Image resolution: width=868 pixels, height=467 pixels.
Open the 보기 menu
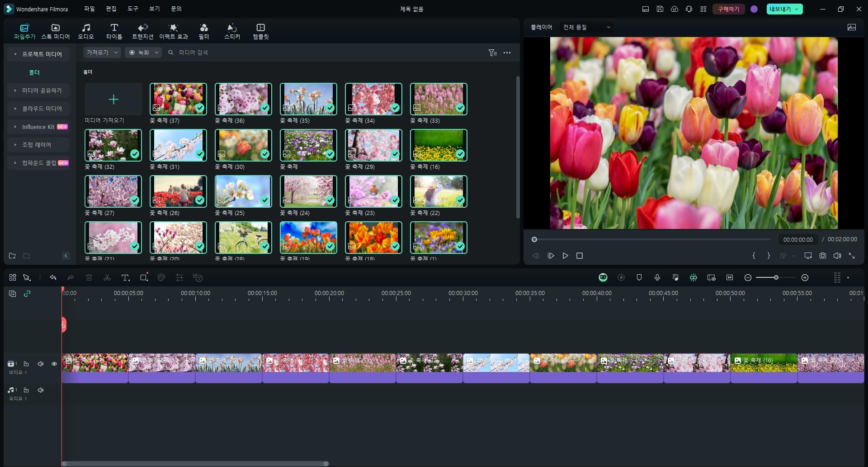tap(154, 9)
